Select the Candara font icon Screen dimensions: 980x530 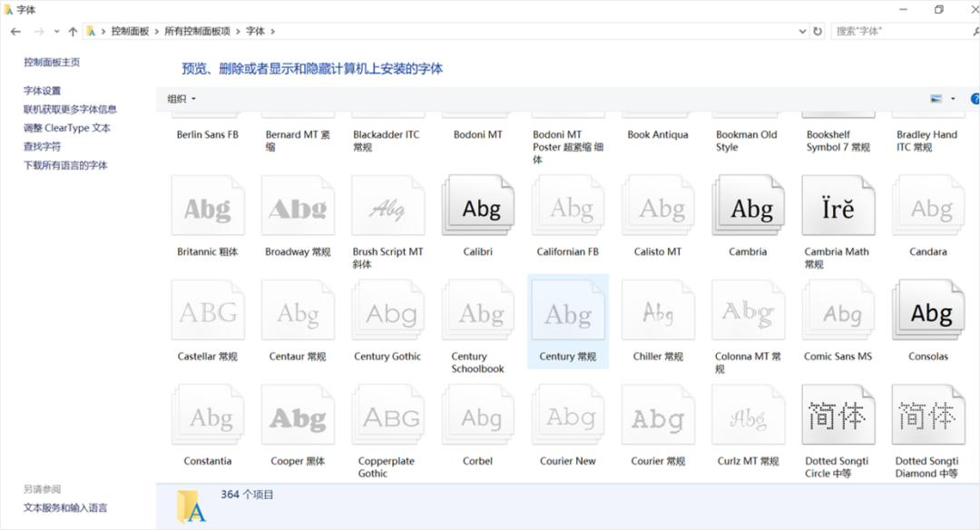coord(927,206)
